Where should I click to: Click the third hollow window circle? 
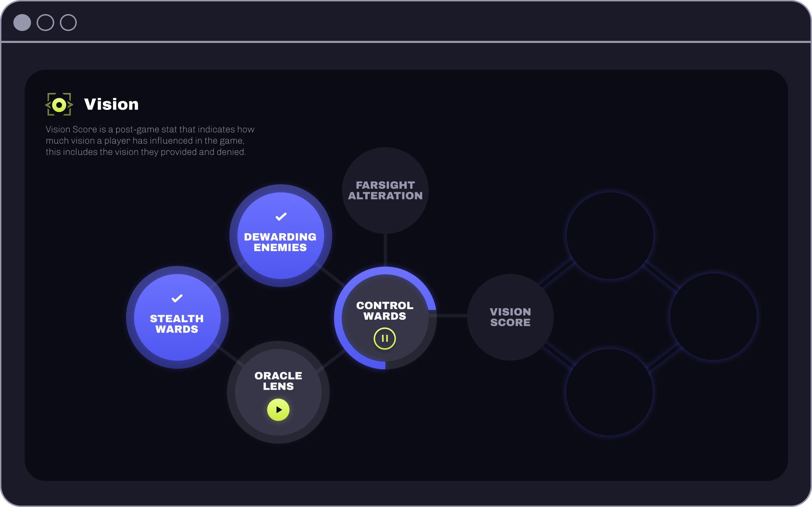pyautogui.click(x=68, y=23)
